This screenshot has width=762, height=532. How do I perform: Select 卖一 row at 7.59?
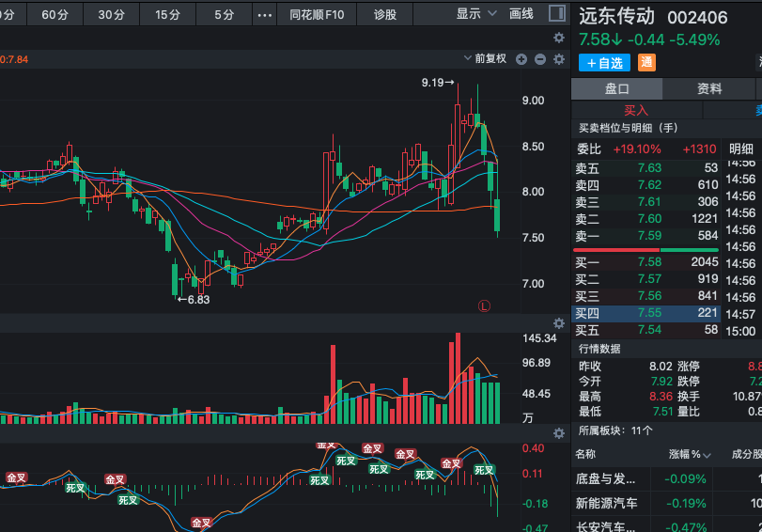click(646, 236)
